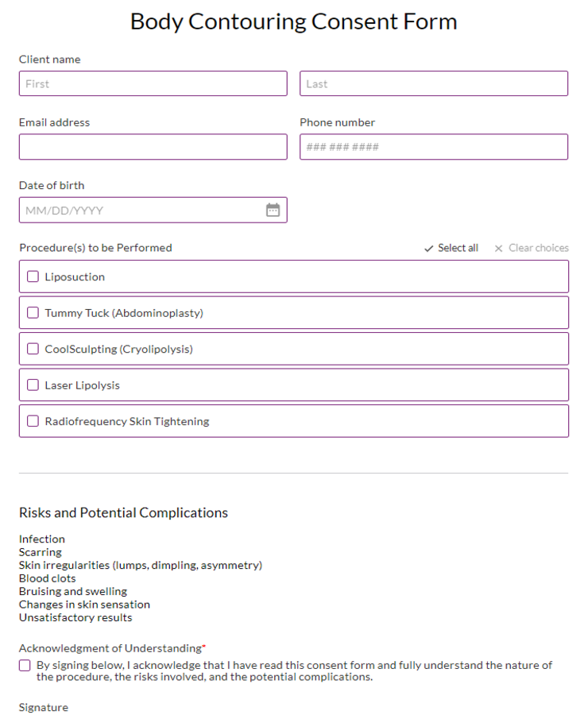Open the calendar picker for Date of birth

pyautogui.click(x=273, y=209)
